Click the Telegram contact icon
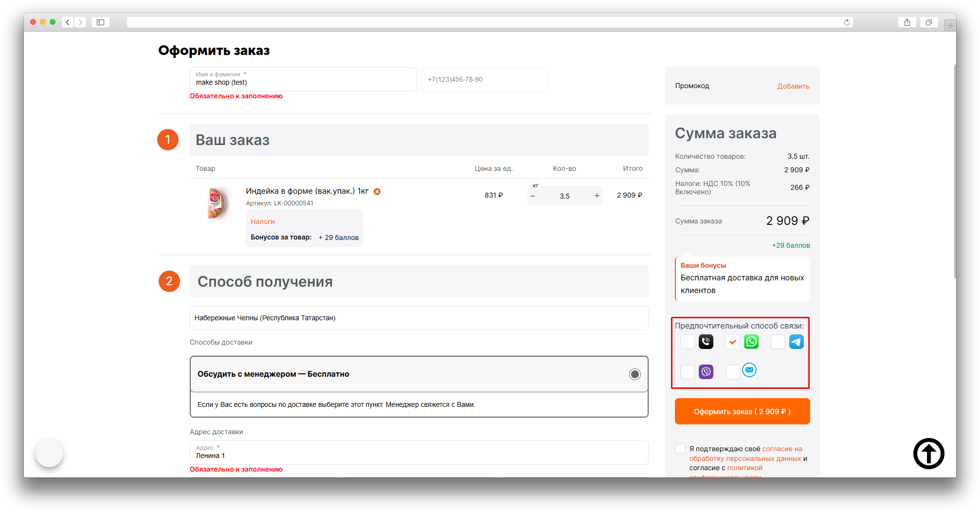The height and width of the screenshot is (512, 980). (x=796, y=342)
